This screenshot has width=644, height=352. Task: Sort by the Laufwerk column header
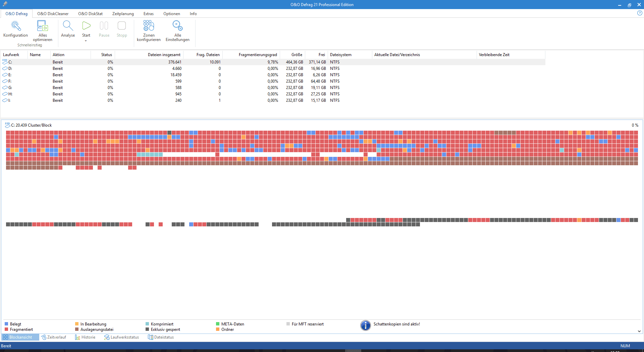tap(14, 55)
